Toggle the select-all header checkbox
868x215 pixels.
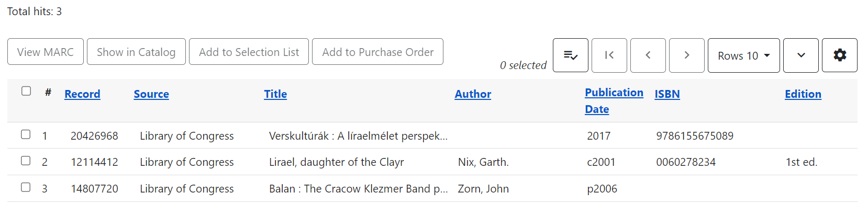(x=26, y=91)
